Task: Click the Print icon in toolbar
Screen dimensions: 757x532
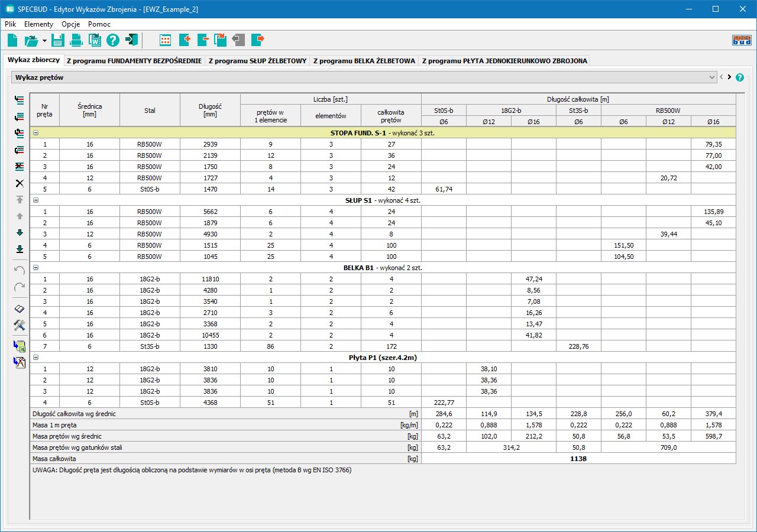Action: click(76, 40)
